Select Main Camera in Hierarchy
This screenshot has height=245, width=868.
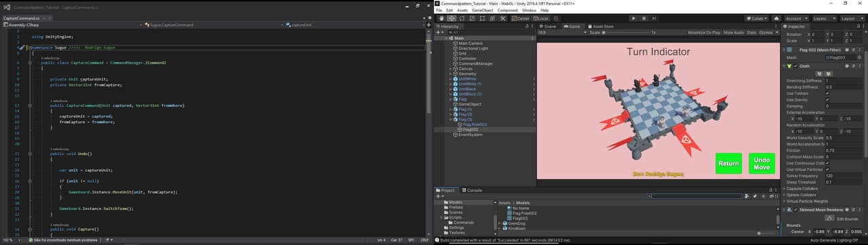coord(470,43)
